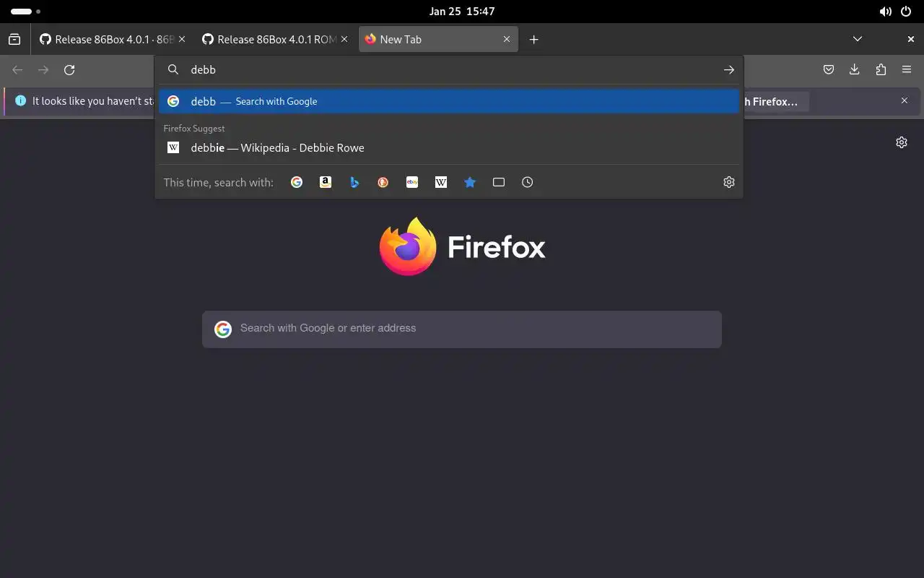This screenshot has width=924, height=578.
Task: Open search settings gear in dropdown
Action: (x=729, y=182)
